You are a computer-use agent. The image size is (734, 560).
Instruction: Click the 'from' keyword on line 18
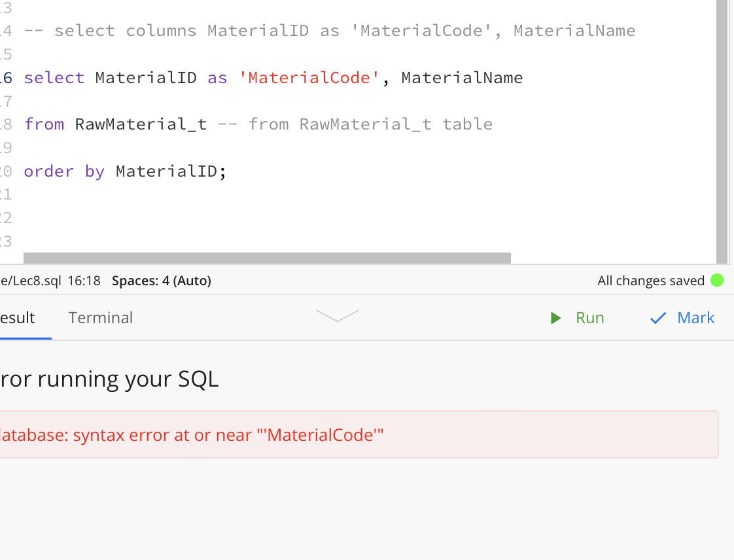44,124
